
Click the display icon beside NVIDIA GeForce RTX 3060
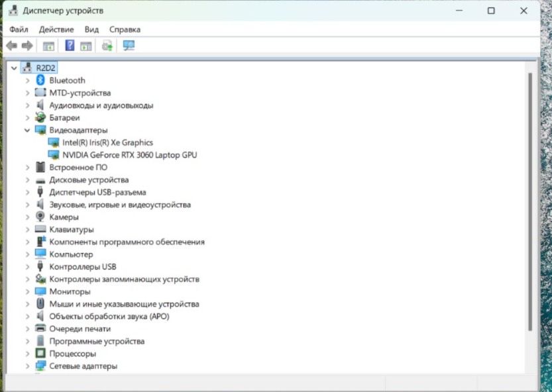click(54, 155)
